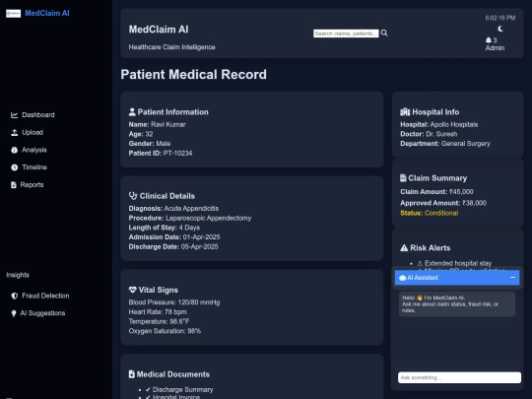
Task: Open the Reports document icon
Action: (14, 185)
